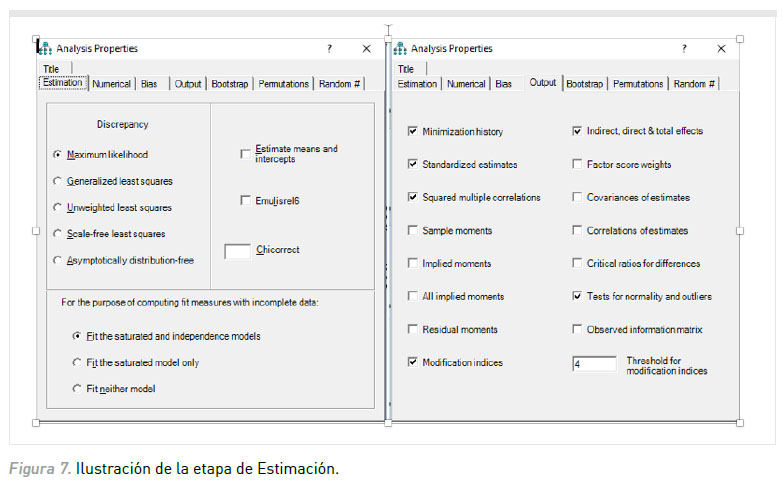Switch to the Bias tab in the left window
783x482 pixels.
point(149,84)
